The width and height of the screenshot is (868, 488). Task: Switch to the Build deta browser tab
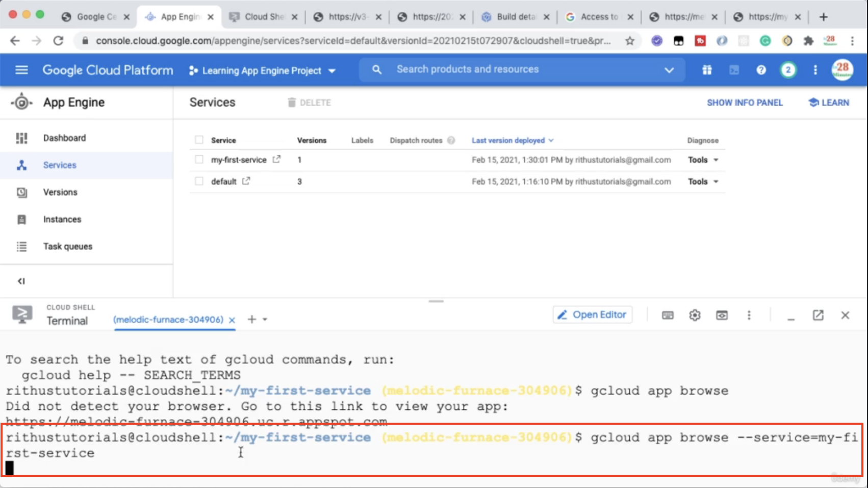click(x=515, y=17)
